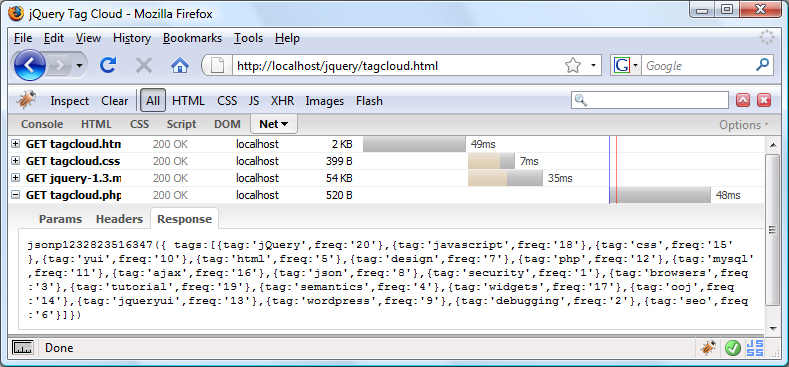Filter Net requests by Flash
This screenshot has height=367, width=789.
tap(369, 101)
